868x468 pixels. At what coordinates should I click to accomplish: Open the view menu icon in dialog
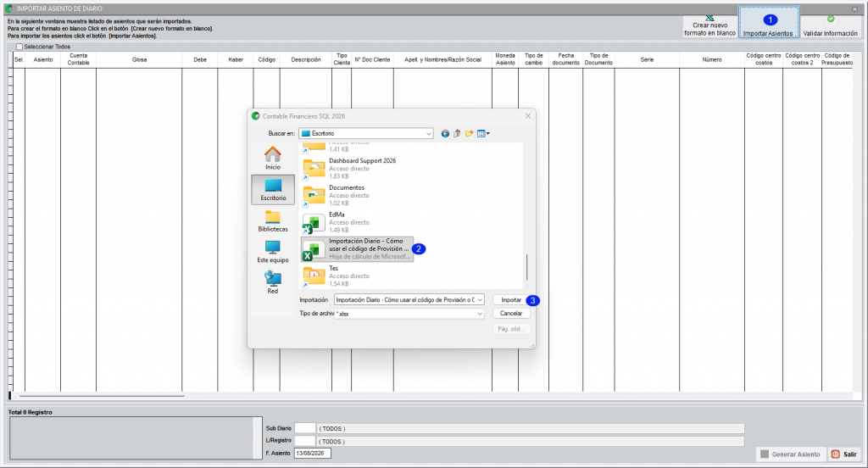coord(483,133)
